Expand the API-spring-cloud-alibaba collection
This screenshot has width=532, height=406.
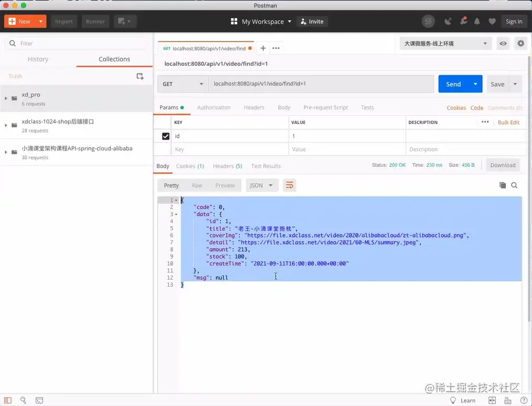(x=6, y=152)
